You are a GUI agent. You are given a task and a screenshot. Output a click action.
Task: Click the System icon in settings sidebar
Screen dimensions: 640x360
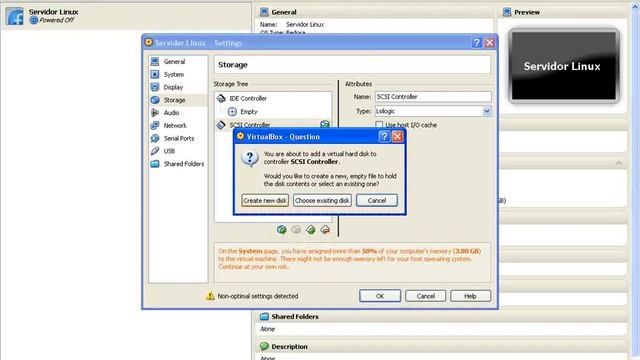tap(155, 74)
